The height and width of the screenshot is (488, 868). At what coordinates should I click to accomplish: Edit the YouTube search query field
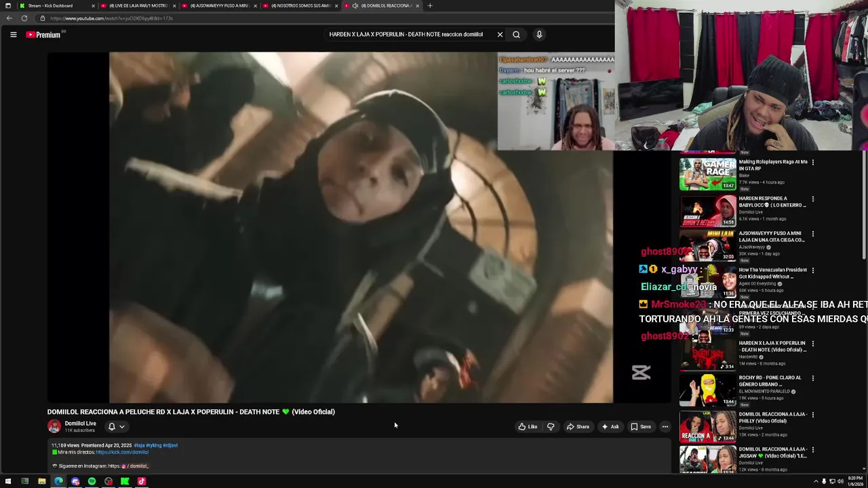pos(407,35)
